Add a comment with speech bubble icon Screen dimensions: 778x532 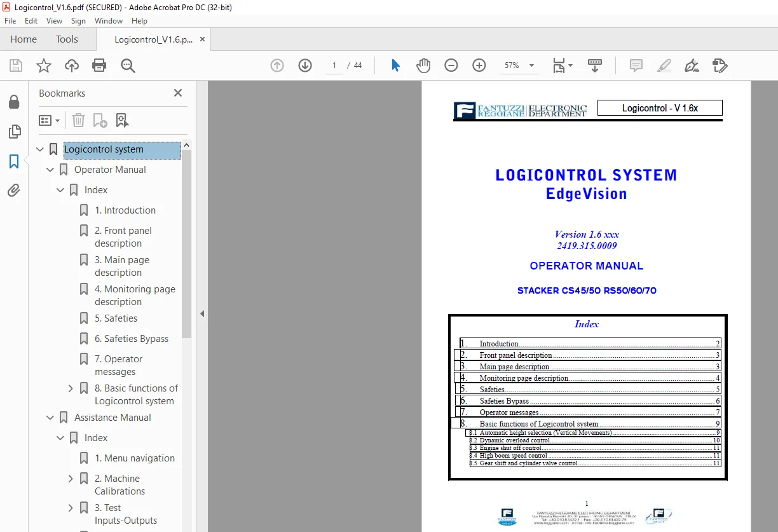pyautogui.click(x=636, y=65)
